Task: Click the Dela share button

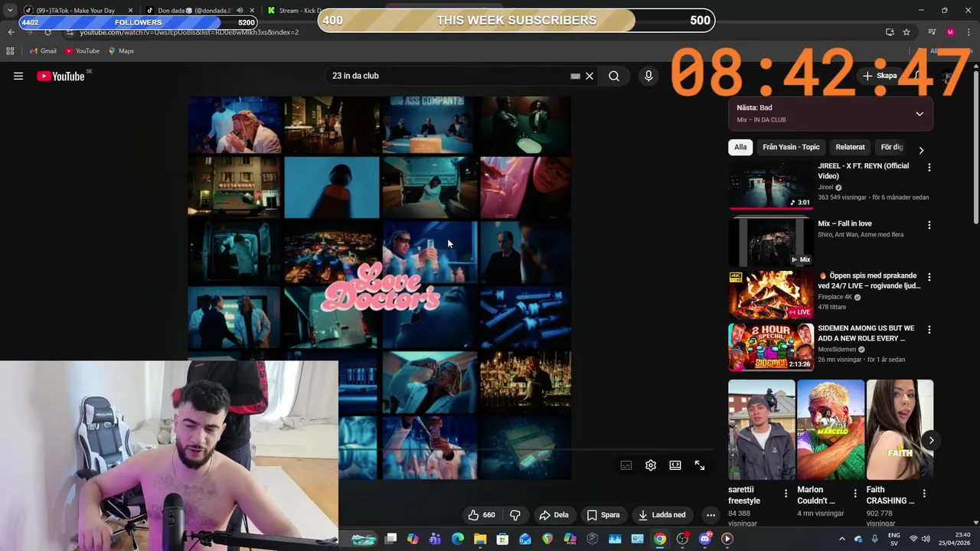Action: (554, 515)
